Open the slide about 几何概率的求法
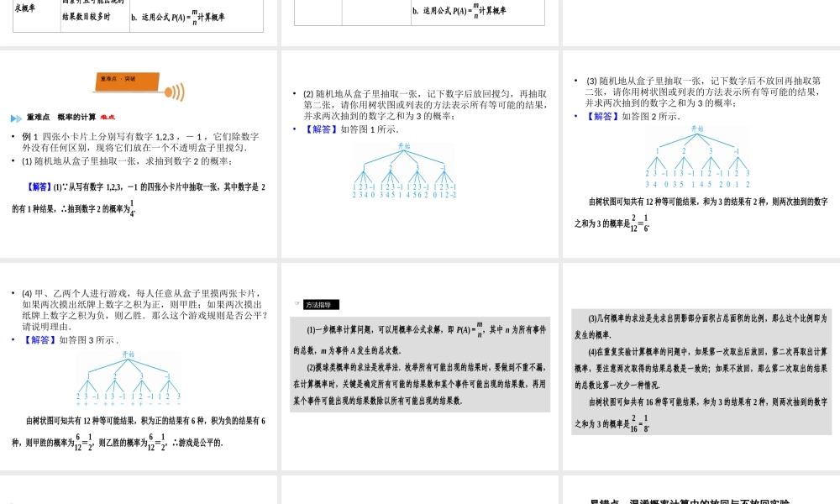 (701, 366)
